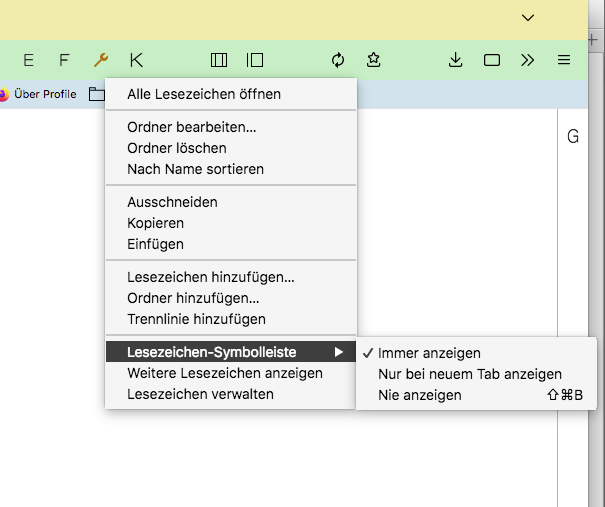Expand the toolbar overflow double chevron
This screenshot has height=507, width=605.
(x=528, y=60)
